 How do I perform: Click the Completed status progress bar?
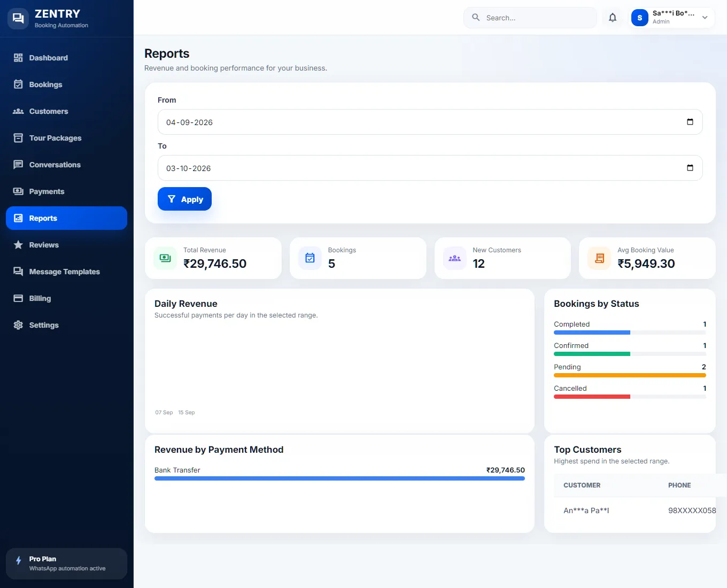point(630,332)
